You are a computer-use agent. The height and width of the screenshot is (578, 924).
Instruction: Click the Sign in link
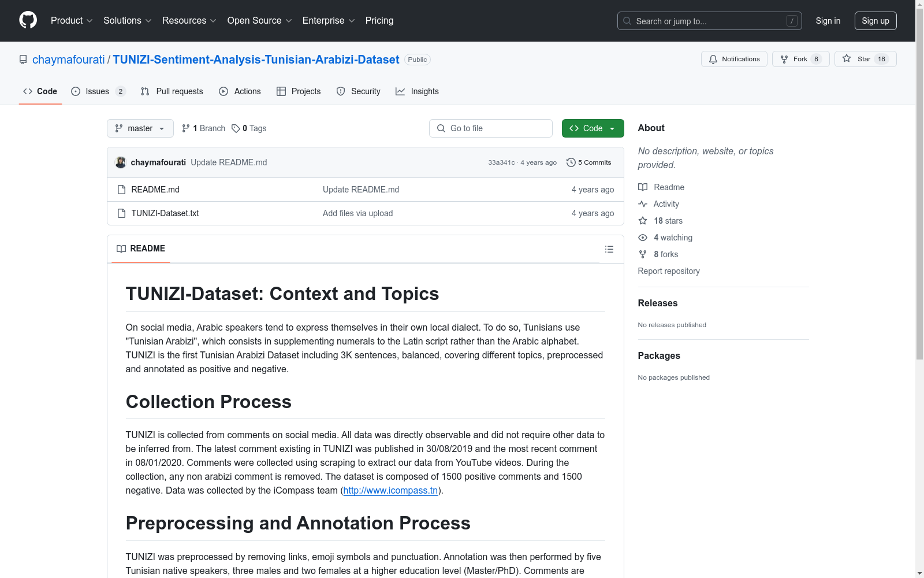point(828,21)
